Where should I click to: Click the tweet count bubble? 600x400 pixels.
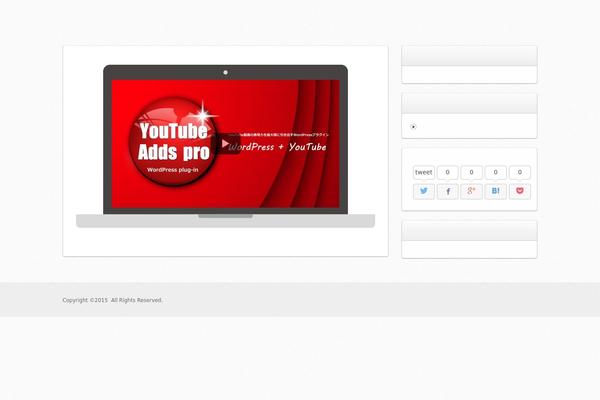tap(424, 172)
